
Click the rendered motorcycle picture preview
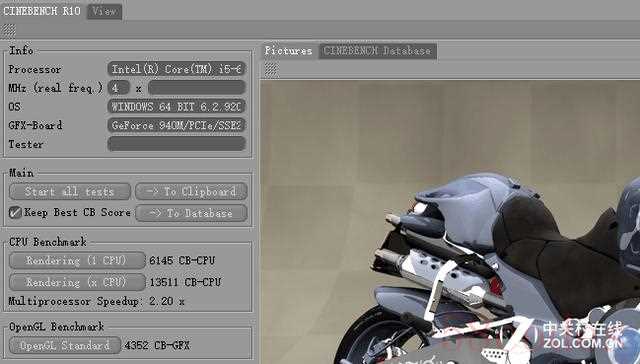click(x=450, y=222)
